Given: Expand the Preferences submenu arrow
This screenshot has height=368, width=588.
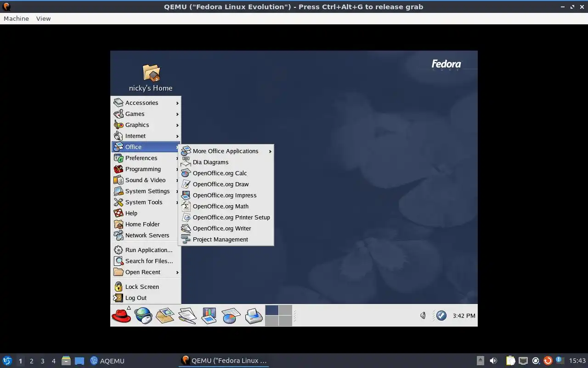Looking at the screenshot, I should (177, 158).
